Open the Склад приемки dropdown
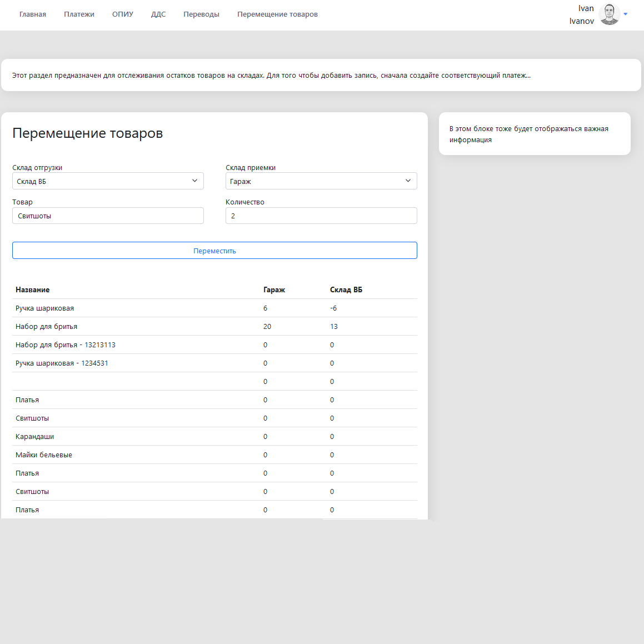Image resolution: width=644 pixels, height=644 pixels. pos(321,181)
